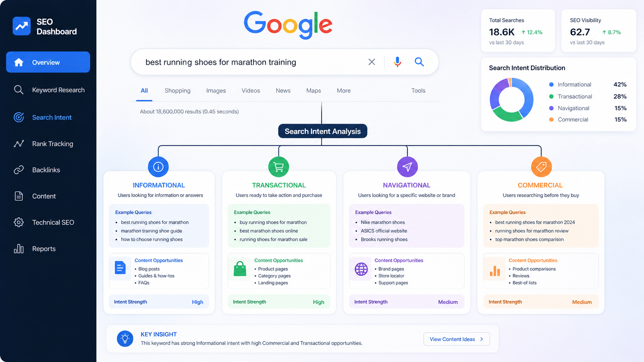This screenshot has height=362, width=644.
Task: Click 'top marathon shoes comparison' query
Action: (529, 239)
